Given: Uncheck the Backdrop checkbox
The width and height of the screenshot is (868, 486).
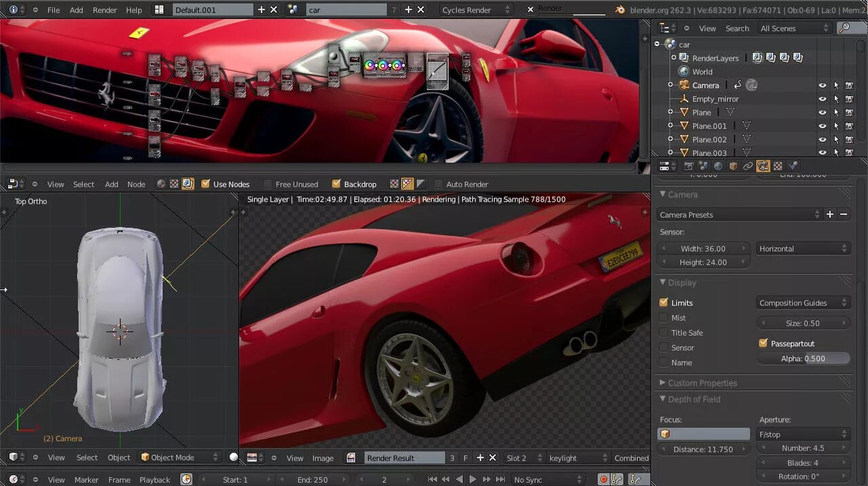Looking at the screenshot, I should [x=336, y=184].
